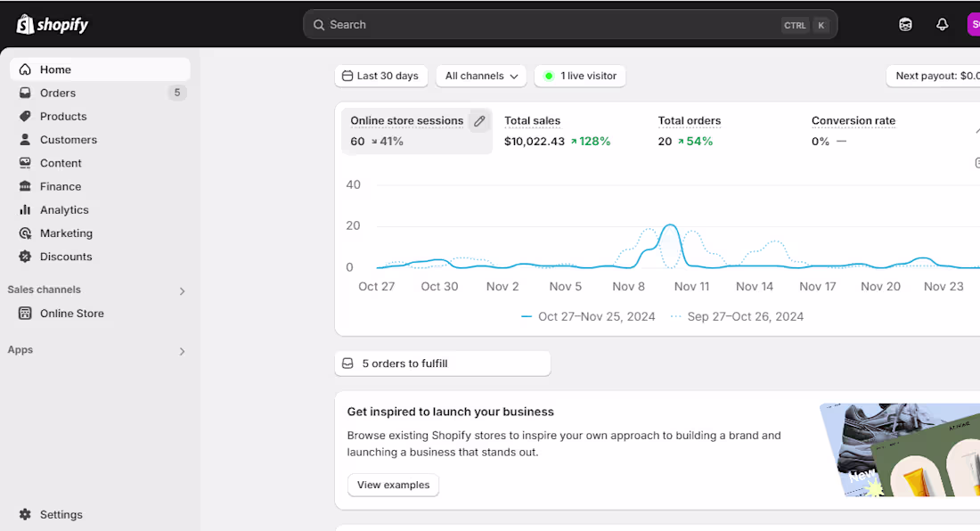Click the Sidekick assistant icon in top bar

905,25
